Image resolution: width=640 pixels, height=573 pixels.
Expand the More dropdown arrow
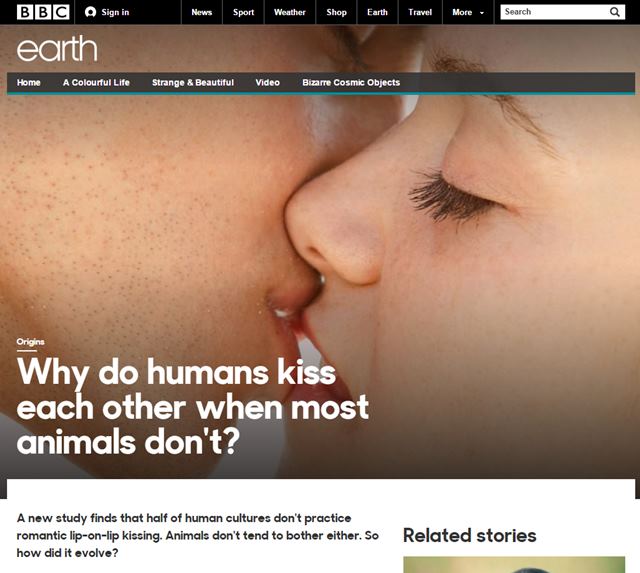pyautogui.click(x=482, y=13)
